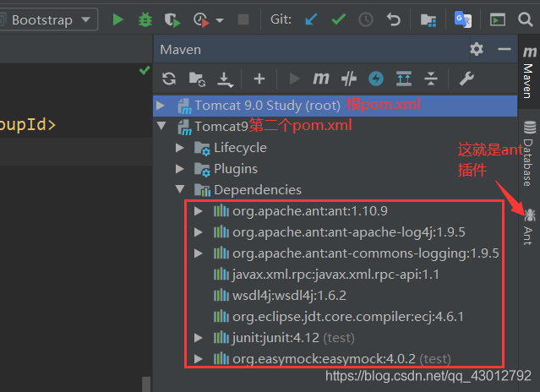This screenshot has height=392, width=540.
Task: Expand ant-commons-logging:1.9.5 dependency
Action: (198, 253)
